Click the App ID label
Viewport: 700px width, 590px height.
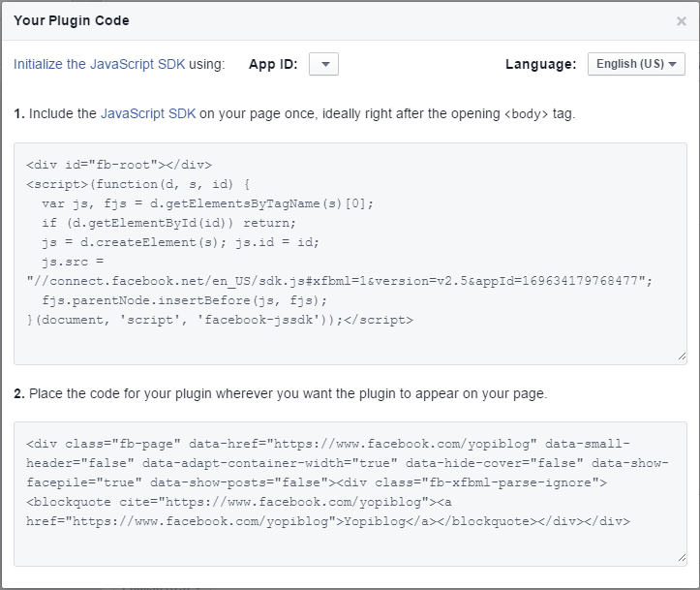click(x=273, y=64)
